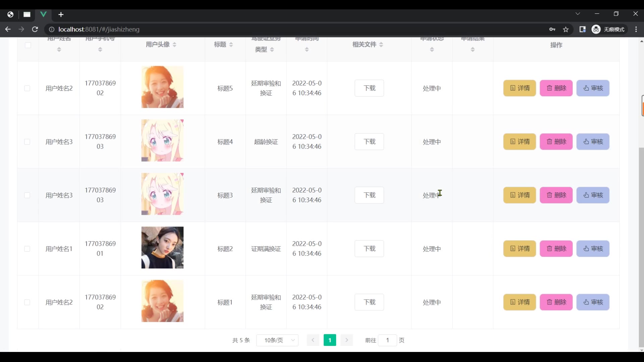Sort by 标题 column header arrows
Image resolution: width=644 pixels, height=362 pixels.
click(x=231, y=45)
